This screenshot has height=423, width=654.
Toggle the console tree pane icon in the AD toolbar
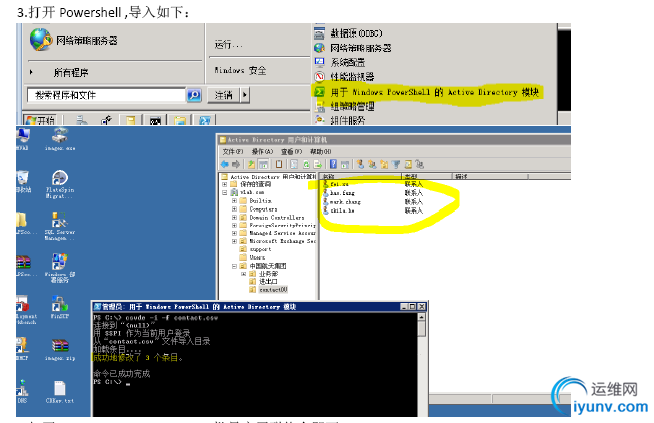coord(264,164)
